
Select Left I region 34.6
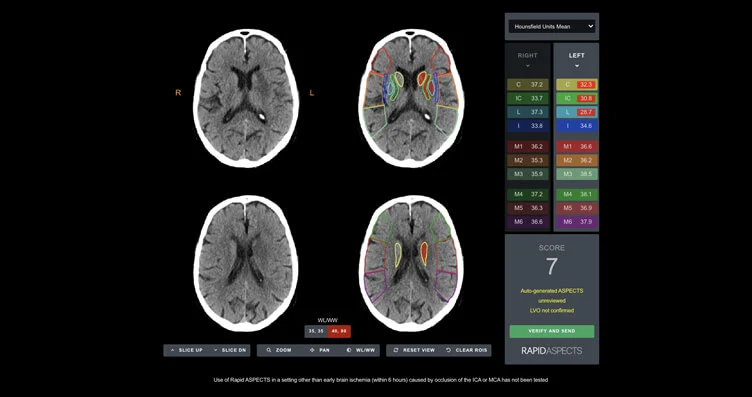click(x=577, y=127)
